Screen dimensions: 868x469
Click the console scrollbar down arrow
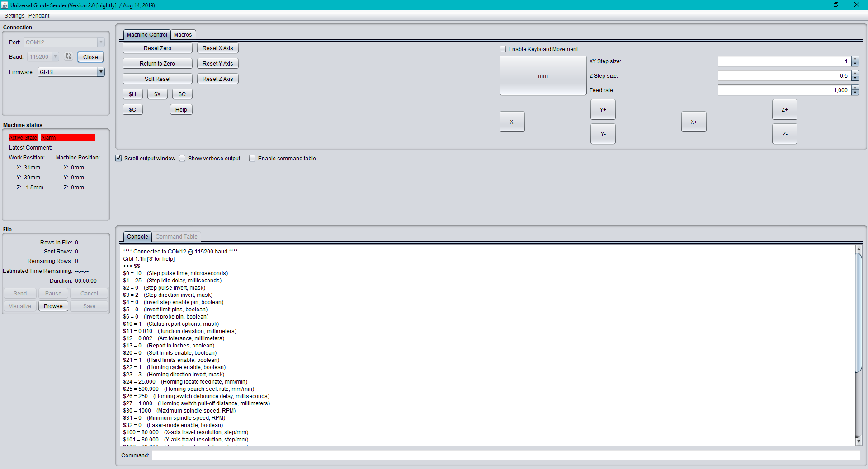(x=859, y=441)
